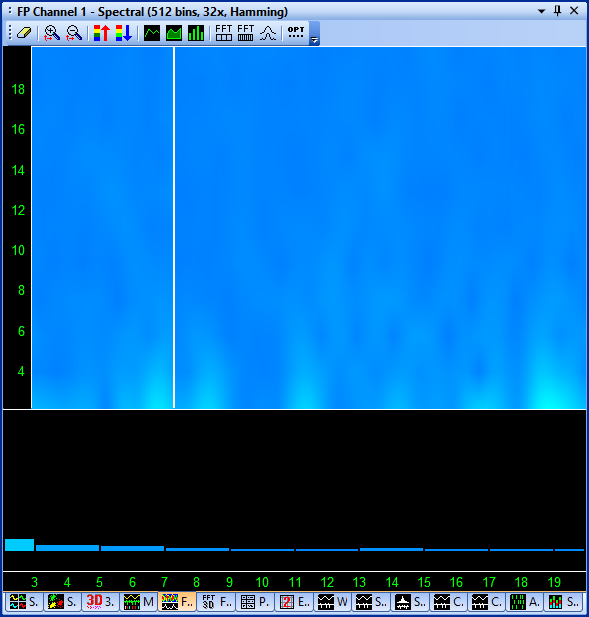Switch to line graph display mode
This screenshot has height=617, width=589.
click(x=152, y=33)
